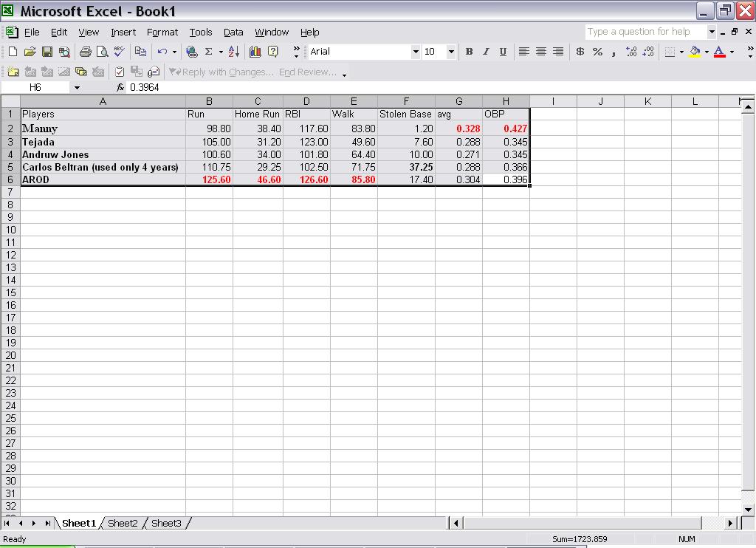This screenshot has height=548, width=756.
Task: Toggle Bold formatting
Action: pos(469,52)
